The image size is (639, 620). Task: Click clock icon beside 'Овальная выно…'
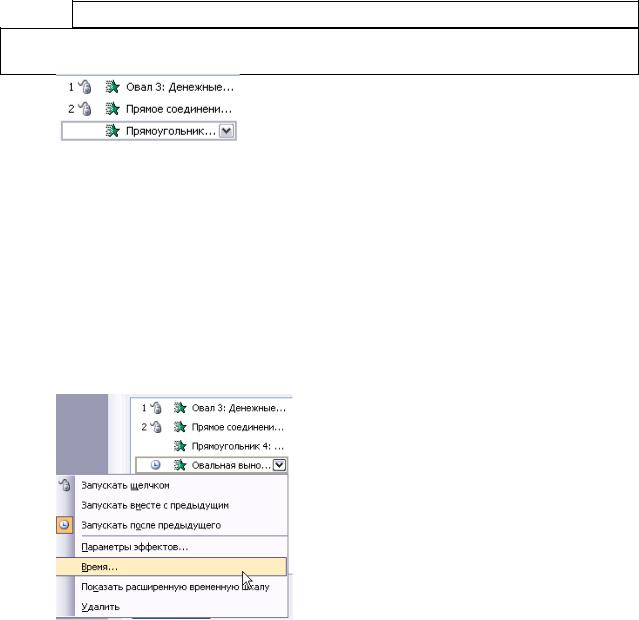point(155,465)
